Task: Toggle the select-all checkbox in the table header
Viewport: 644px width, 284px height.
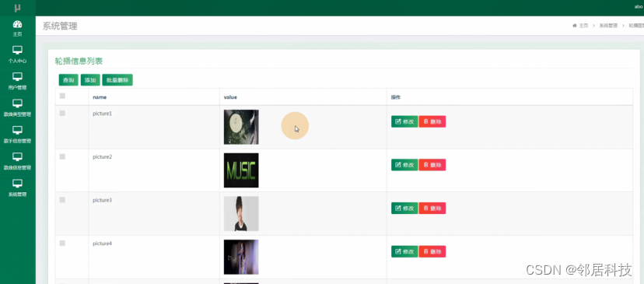Action: click(62, 96)
